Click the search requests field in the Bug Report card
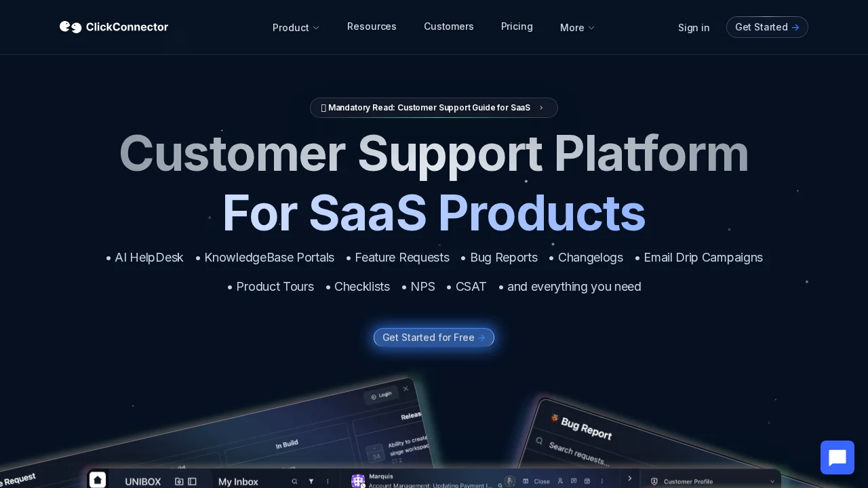Viewport: 868px width, 488px height. tap(580, 453)
